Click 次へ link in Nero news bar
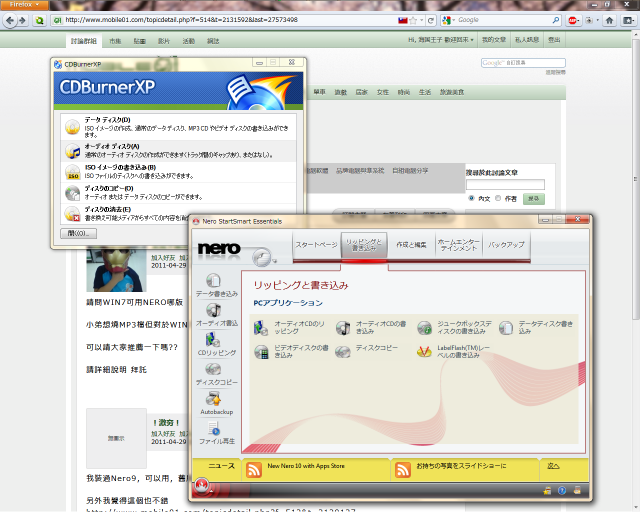This screenshot has height=512, width=640. coord(553,466)
